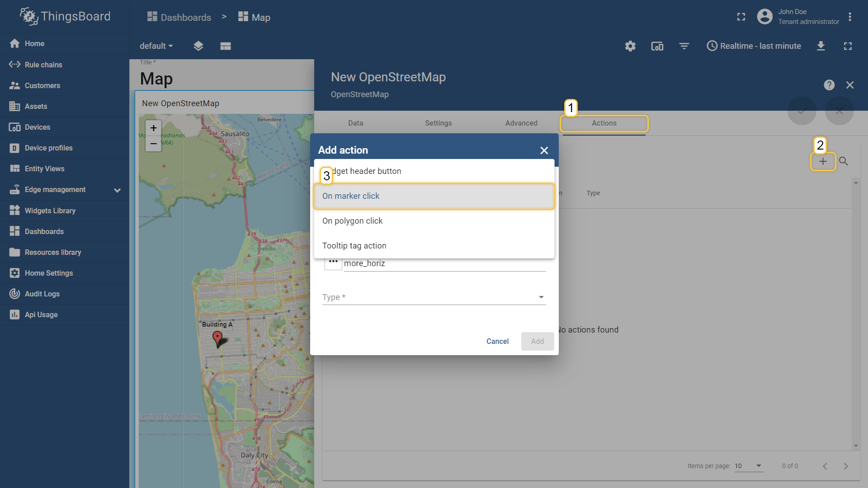This screenshot has height=488, width=868.
Task: Zoom out on the map
Action: (154, 144)
